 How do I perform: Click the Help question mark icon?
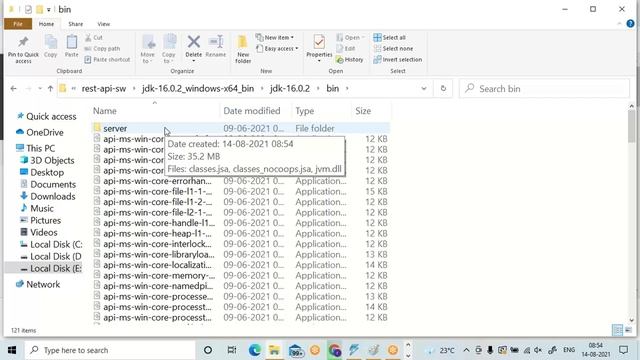pyautogui.click(x=630, y=24)
